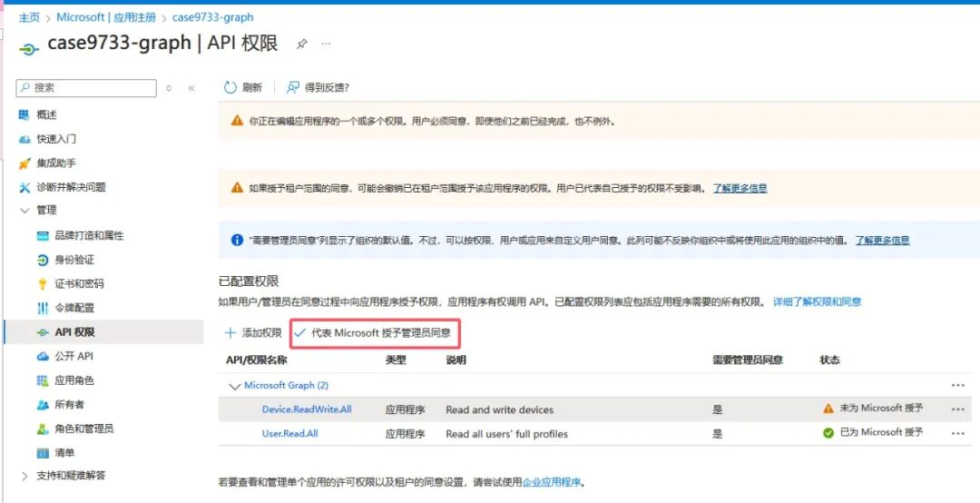This screenshot has height=503, width=980.
Task: Click the 诊断并解决问题 wrench icon
Action: (24, 187)
